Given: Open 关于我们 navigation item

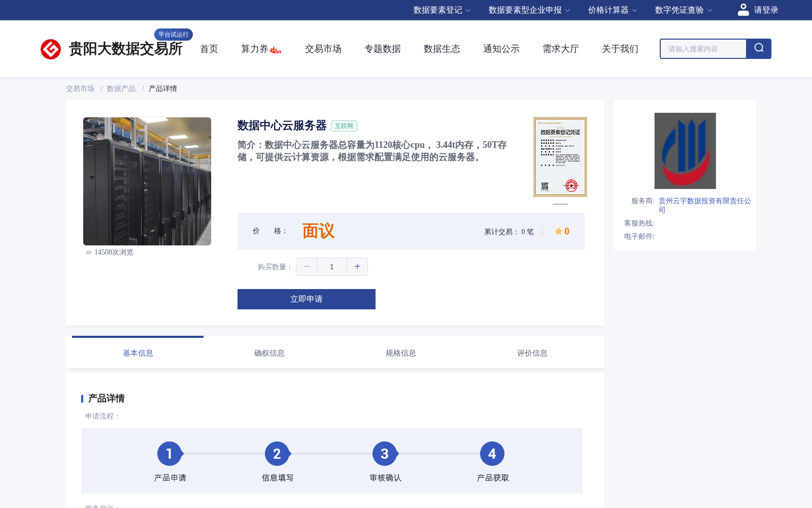Looking at the screenshot, I should [620, 49].
